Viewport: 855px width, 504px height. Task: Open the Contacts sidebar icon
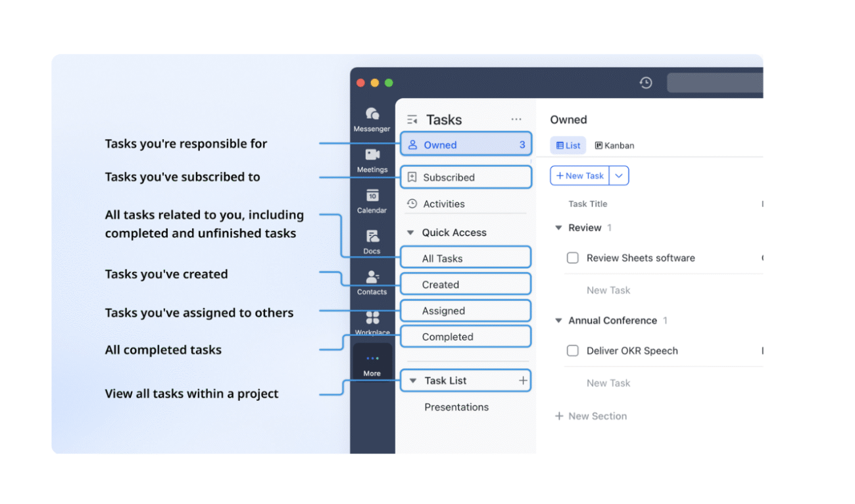(x=372, y=277)
